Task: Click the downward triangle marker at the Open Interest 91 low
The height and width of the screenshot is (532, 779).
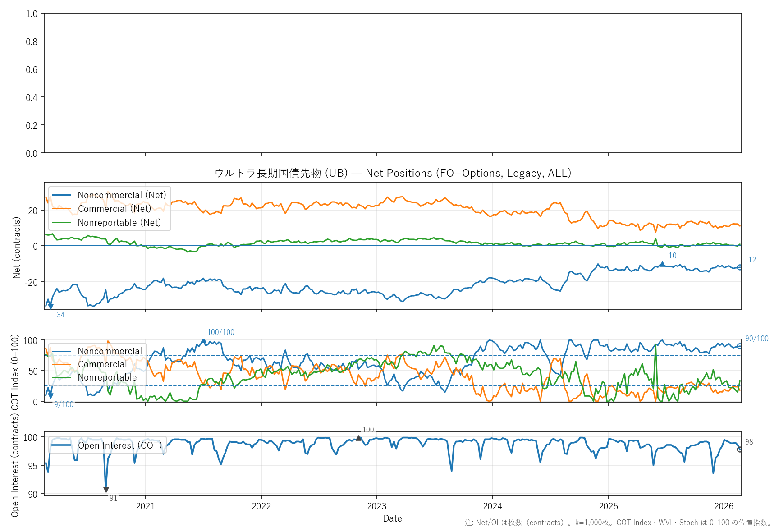Action: [x=106, y=490]
